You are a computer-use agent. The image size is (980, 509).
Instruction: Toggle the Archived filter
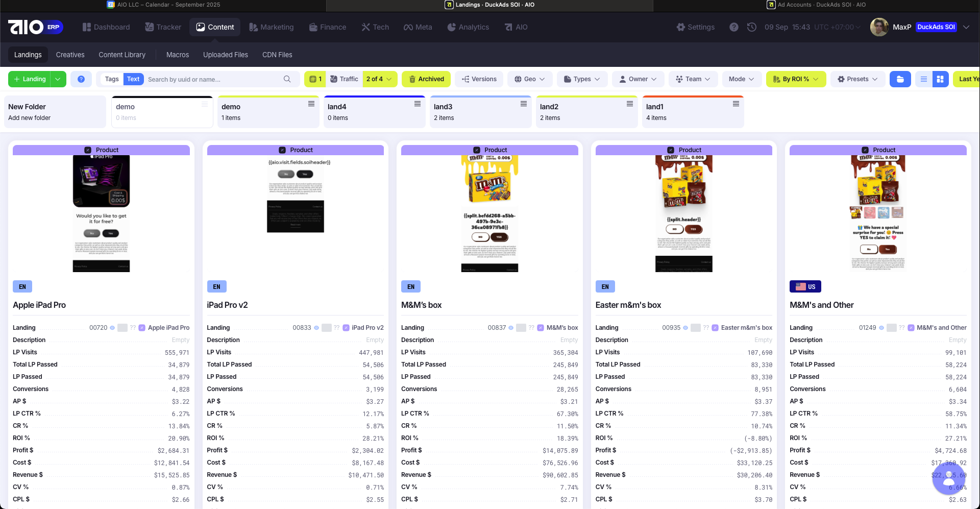point(426,79)
